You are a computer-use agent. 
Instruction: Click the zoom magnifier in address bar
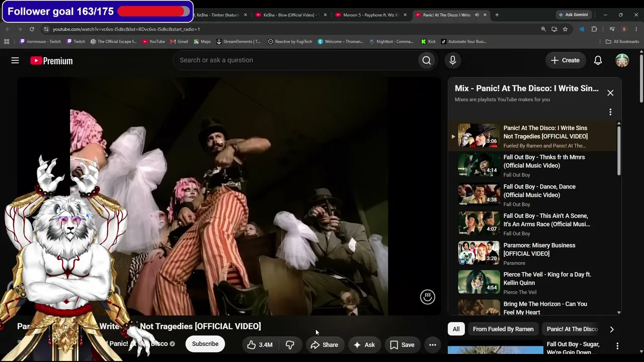pos(543,29)
